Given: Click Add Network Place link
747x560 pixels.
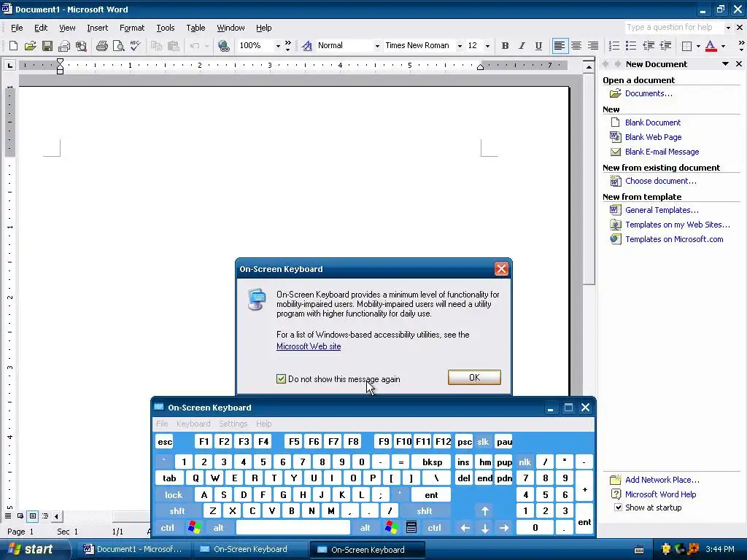Looking at the screenshot, I should tap(662, 480).
